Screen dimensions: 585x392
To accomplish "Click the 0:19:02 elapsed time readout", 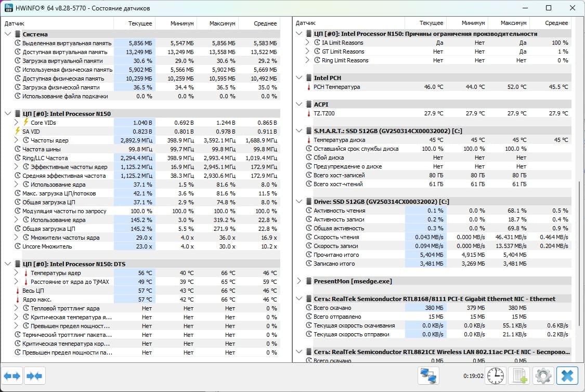I will pyautogui.click(x=473, y=376).
